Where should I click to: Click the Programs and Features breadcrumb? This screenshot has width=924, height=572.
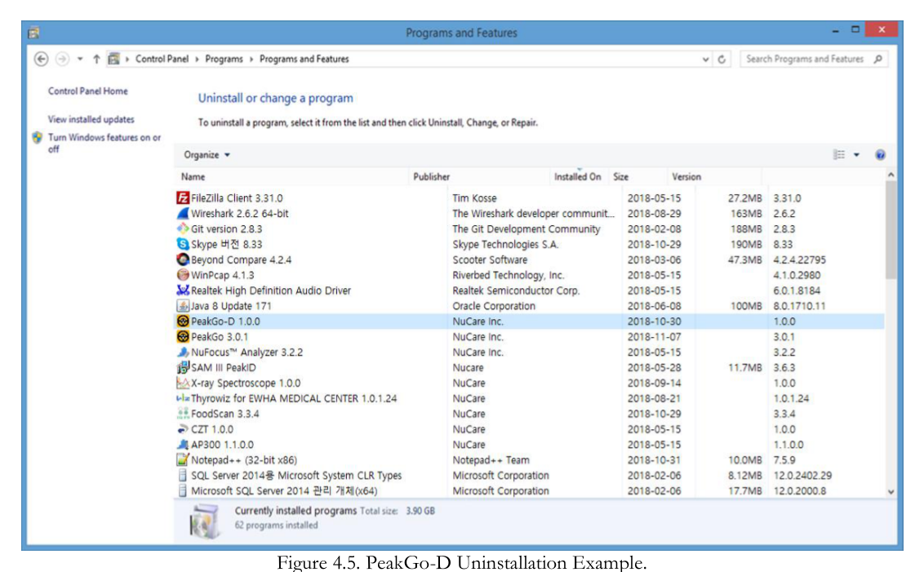click(x=304, y=59)
